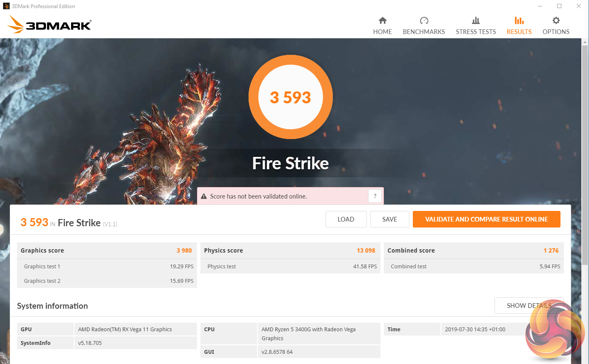Select the Stress Tests bar chart icon
This screenshot has height=364, width=589.
476,20
